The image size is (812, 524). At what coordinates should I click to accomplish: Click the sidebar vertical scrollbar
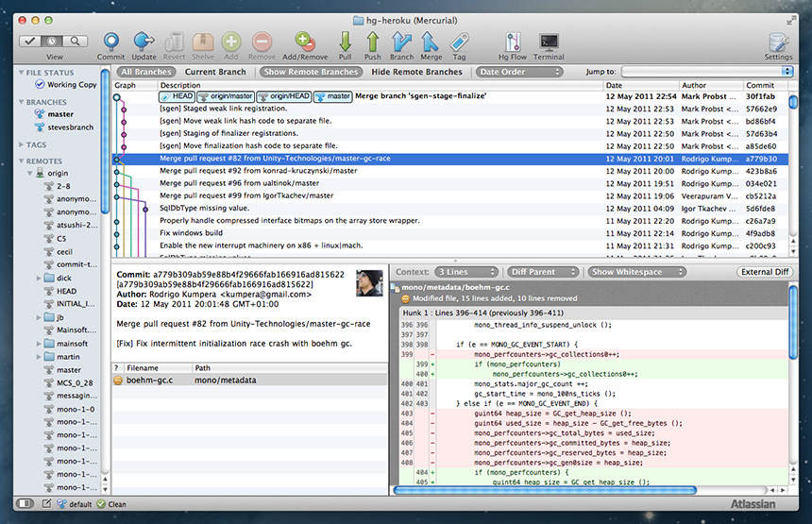[x=105, y=141]
